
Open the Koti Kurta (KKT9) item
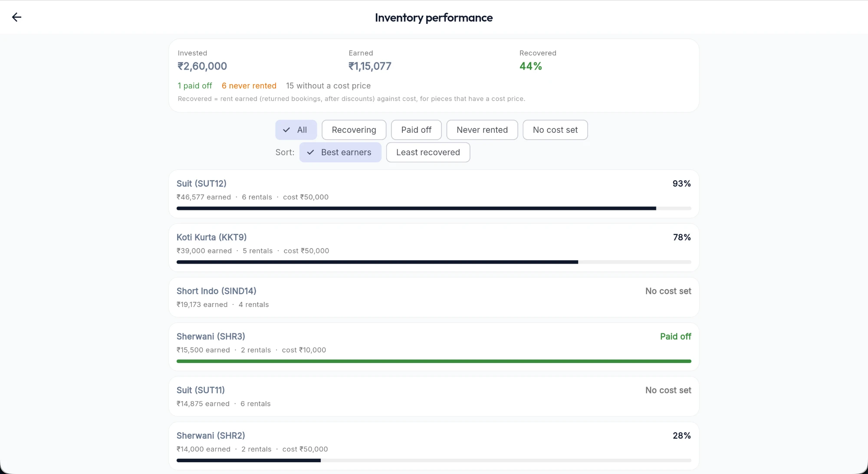coord(434,248)
